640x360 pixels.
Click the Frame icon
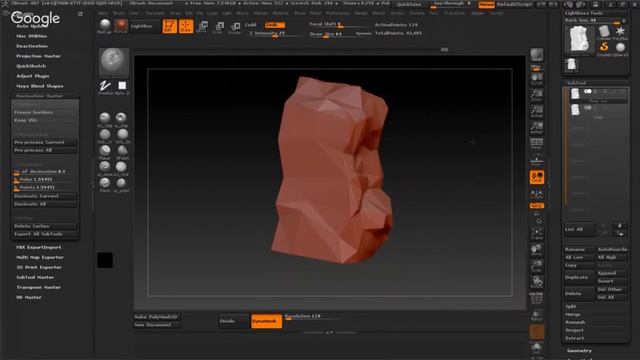537,233
